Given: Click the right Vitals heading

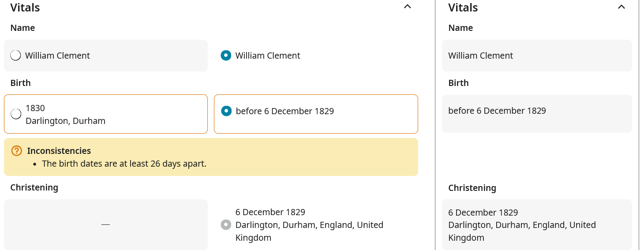Looking at the screenshot, I should tap(463, 7).
